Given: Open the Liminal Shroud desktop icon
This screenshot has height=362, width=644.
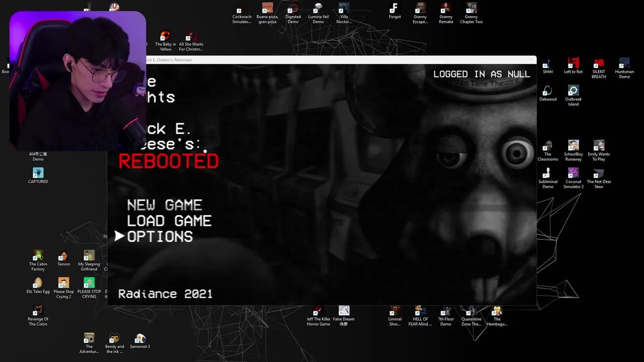Looking at the screenshot, I should point(395,316).
